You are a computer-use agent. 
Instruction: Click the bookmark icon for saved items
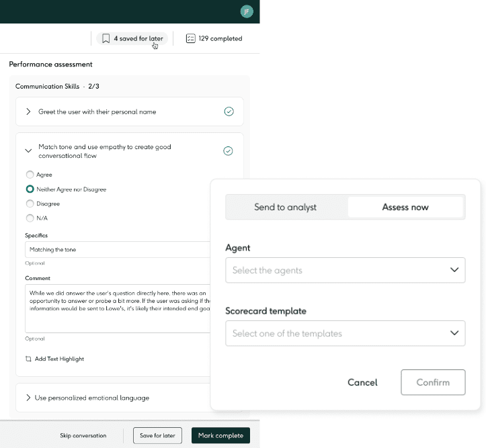(x=106, y=39)
